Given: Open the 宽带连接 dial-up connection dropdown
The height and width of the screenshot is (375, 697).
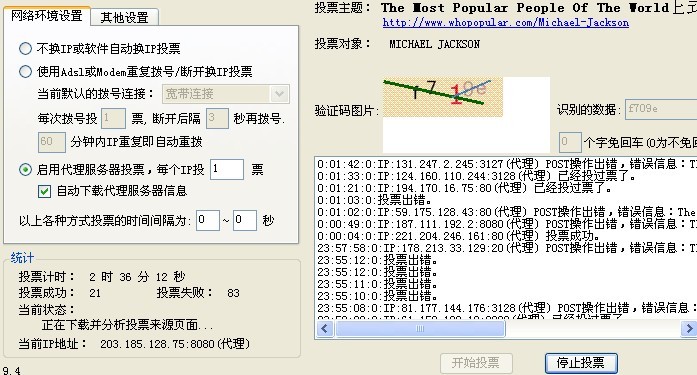Looking at the screenshot, I should [226, 94].
